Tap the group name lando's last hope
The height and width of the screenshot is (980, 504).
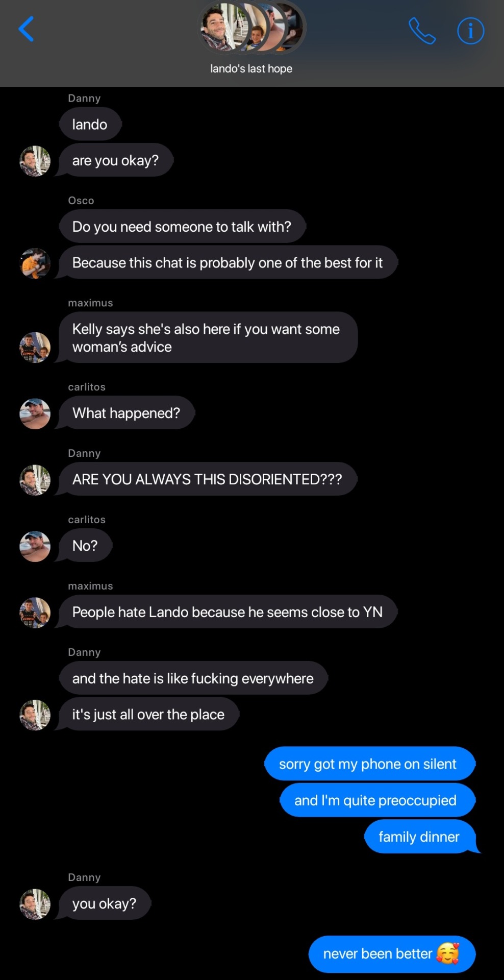coord(251,68)
